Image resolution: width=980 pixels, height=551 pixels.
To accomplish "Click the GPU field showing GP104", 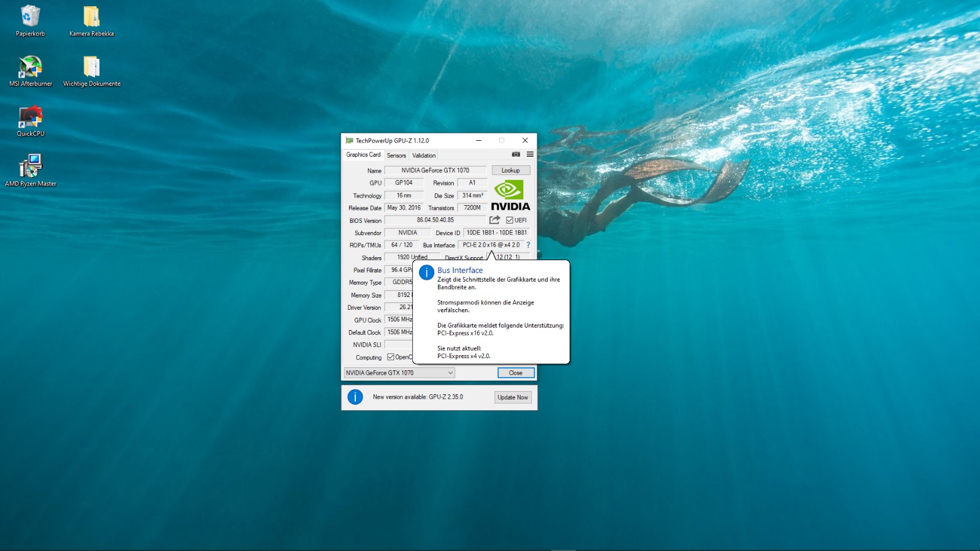I will [404, 182].
